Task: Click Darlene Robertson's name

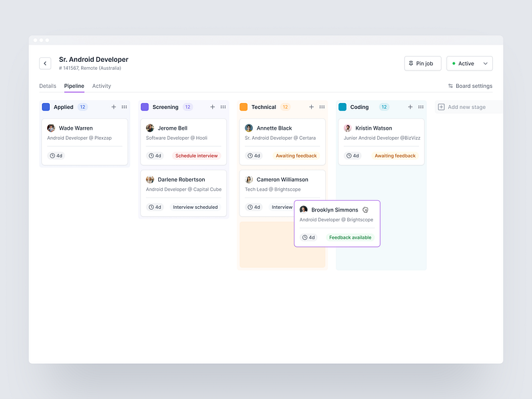Action: tap(181, 180)
